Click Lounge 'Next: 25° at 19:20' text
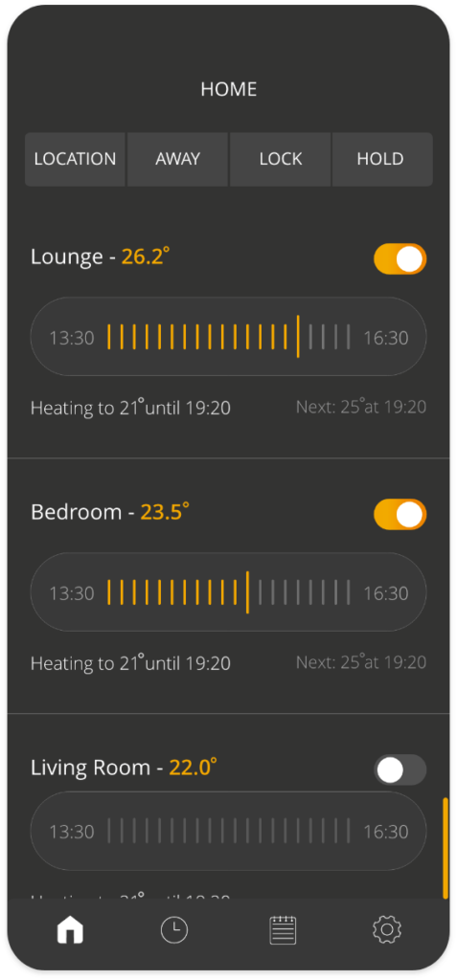Viewport: 457px width, 980px height. pos(361,407)
